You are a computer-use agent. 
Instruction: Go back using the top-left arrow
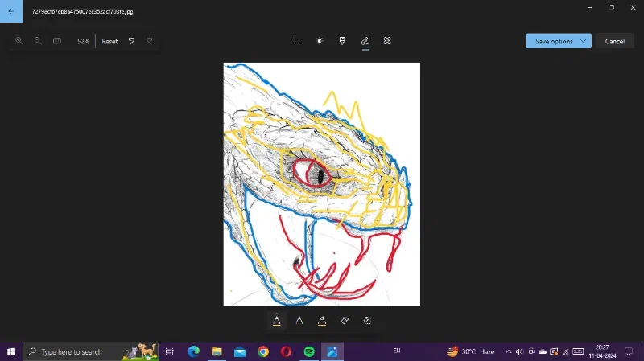click(11, 11)
